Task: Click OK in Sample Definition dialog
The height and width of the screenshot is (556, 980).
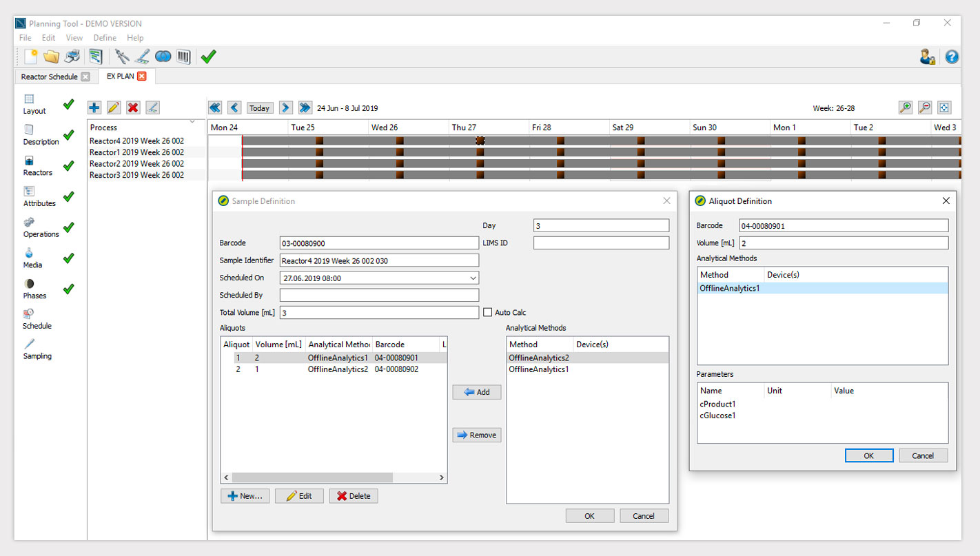Action: coord(590,515)
